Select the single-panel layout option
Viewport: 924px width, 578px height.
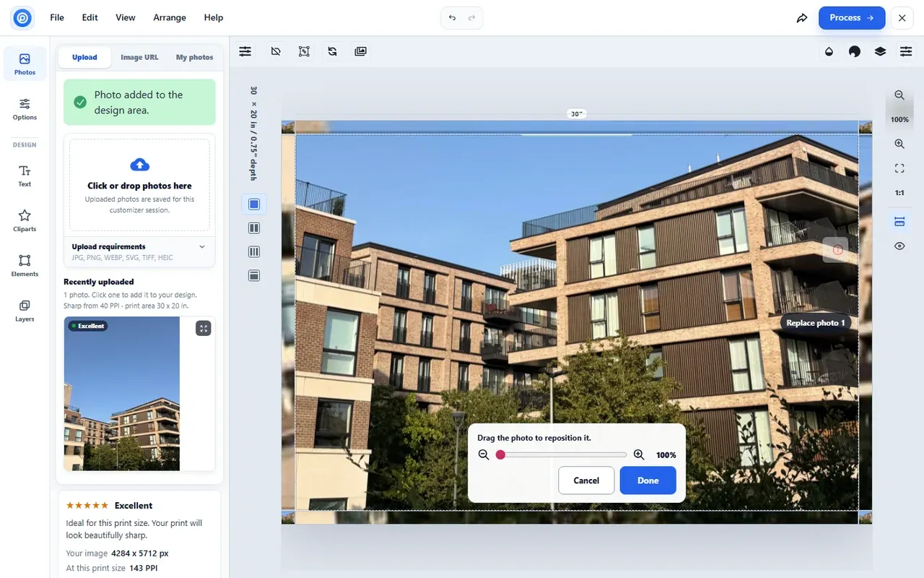254,204
